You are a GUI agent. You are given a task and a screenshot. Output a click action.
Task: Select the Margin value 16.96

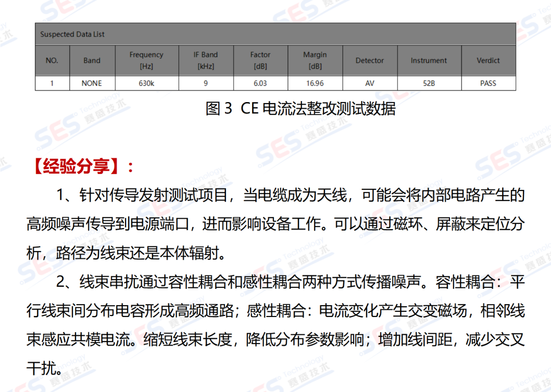(x=315, y=83)
